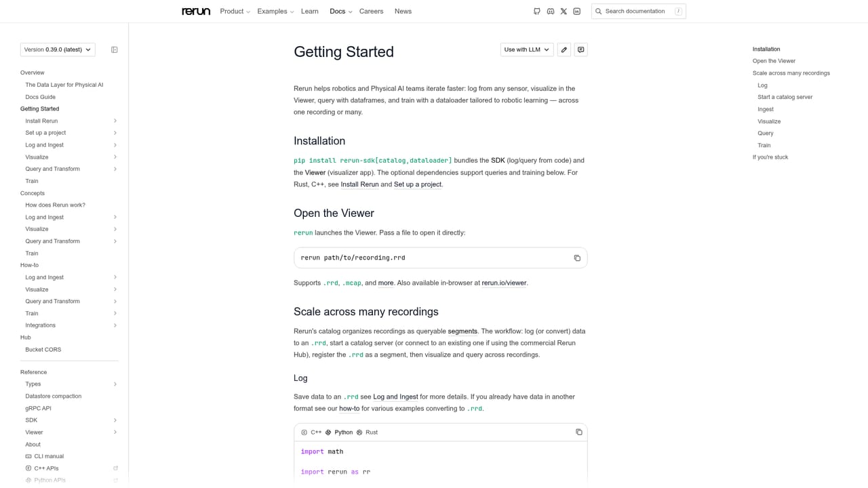The height and width of the screenshot is (488, 868).
Task: Click the C++ APIs sidebar icon
Action: [x=28, y=468]
